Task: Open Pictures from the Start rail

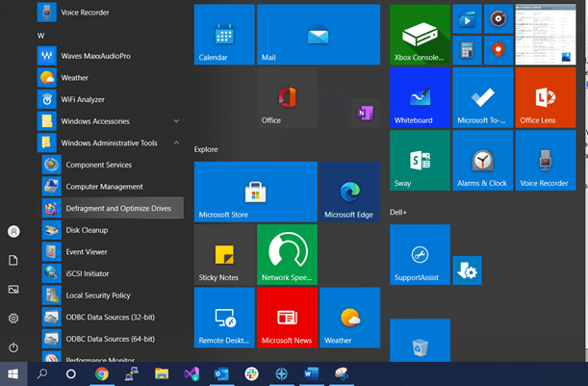Action: (x=13, y=289)
